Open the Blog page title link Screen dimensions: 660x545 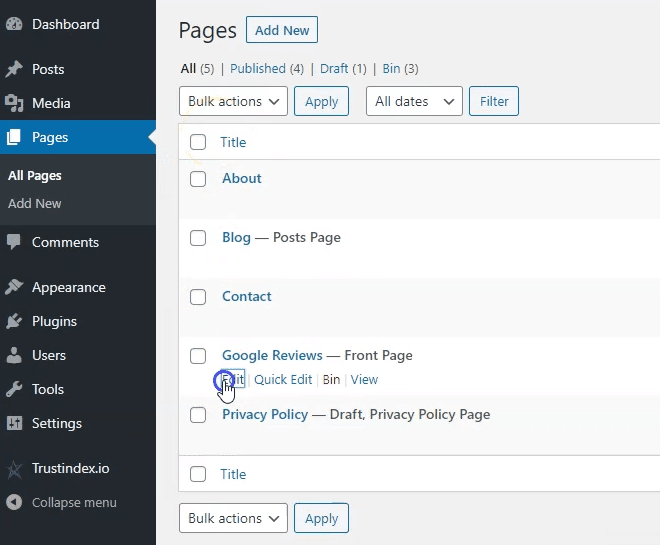pos(236,237)
